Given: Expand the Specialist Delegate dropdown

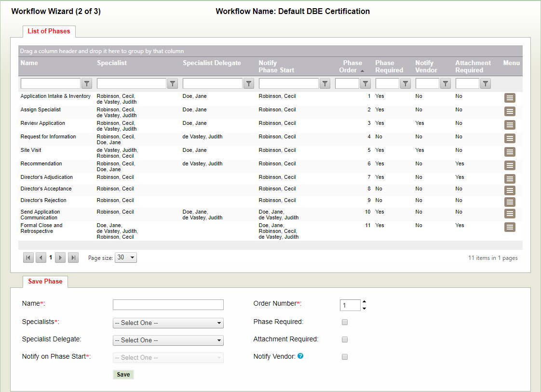Looking at the screenshot, I should point(168,340).
